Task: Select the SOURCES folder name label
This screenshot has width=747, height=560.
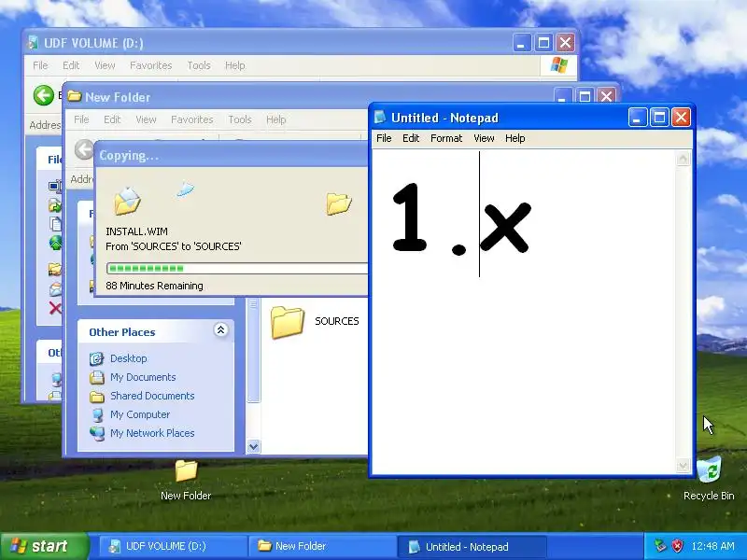Action: 336,321
